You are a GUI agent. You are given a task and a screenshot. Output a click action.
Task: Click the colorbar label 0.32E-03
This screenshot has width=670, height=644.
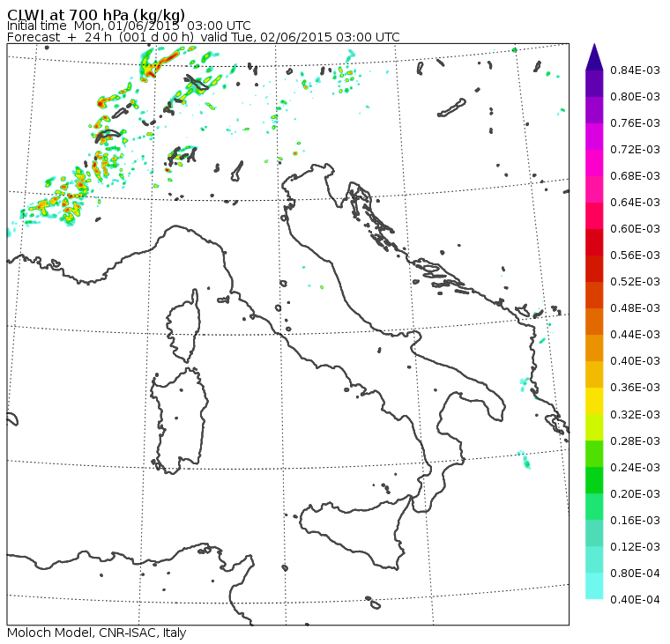tap(635, 414)
